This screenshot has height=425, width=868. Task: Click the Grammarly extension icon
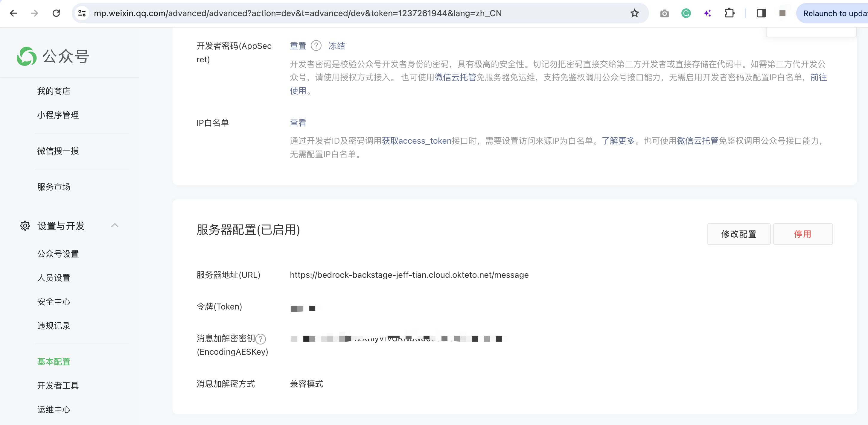tap(686, 13)
